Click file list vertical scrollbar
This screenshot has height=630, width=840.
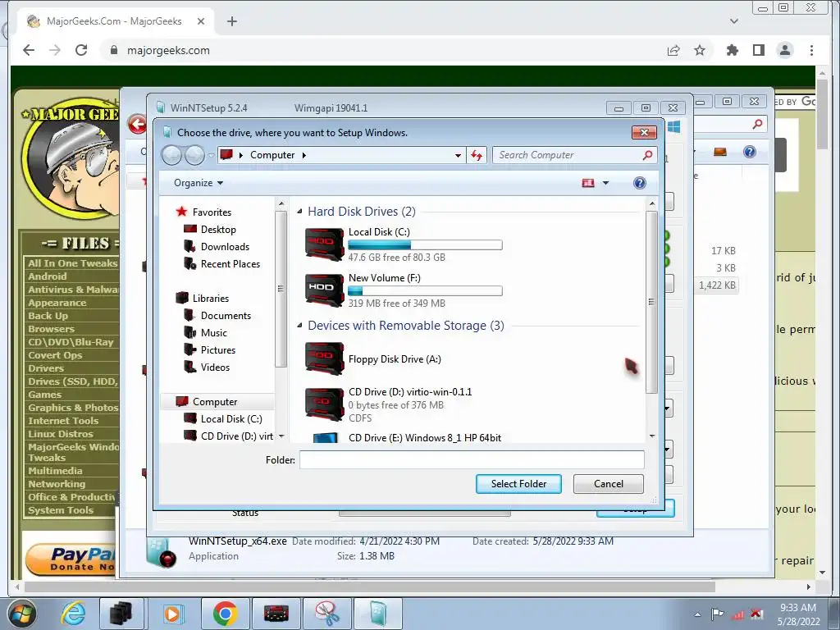point(651,303)
